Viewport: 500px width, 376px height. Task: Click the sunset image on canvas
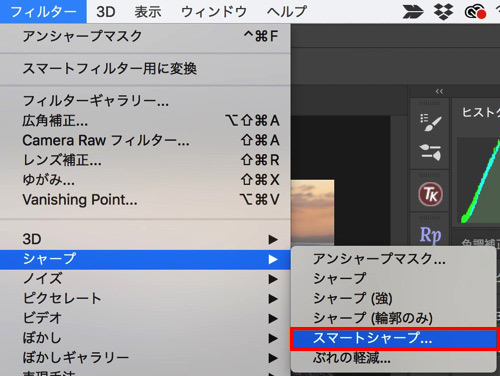pyautogui.click(x=312, y=213)
